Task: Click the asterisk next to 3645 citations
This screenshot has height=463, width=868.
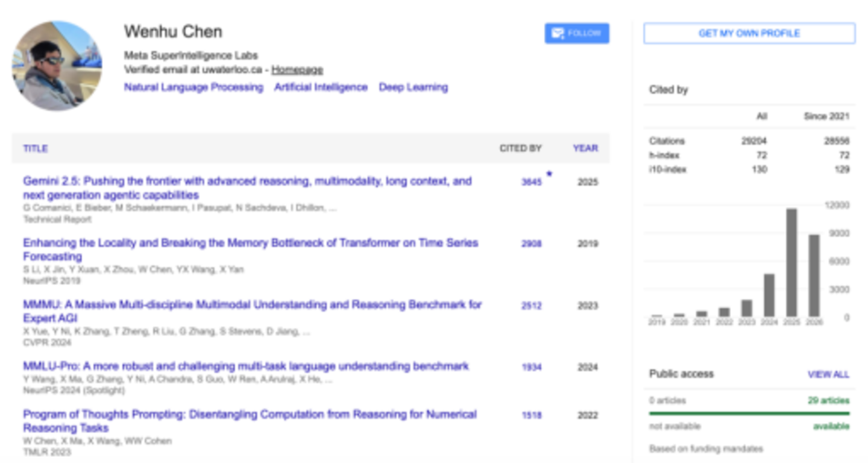Action: 549,175
